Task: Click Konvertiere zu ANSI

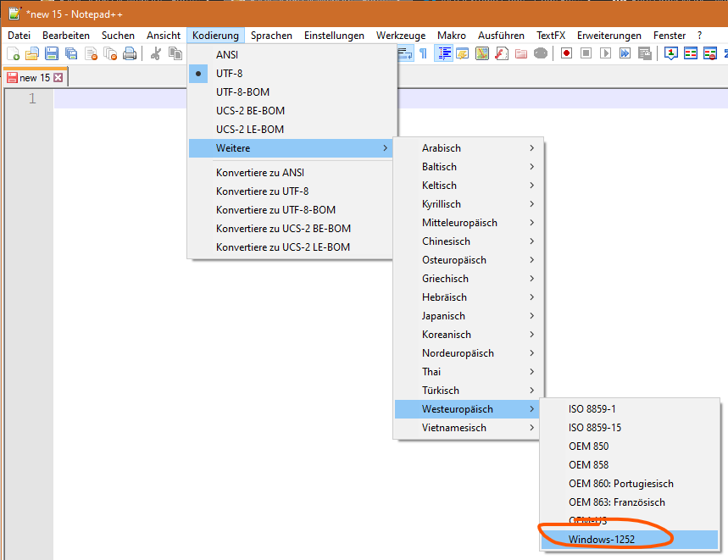Action: (291, 173)
